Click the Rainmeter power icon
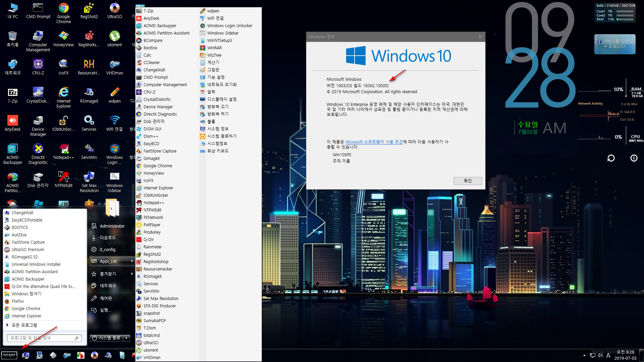Viewport: 644px width, 362px height. point(634,158)
